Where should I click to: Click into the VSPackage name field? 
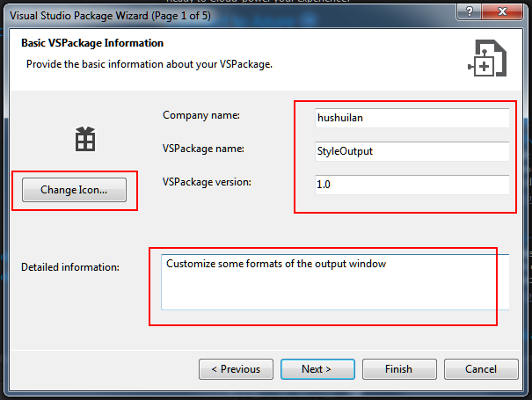pyautogui.click(x=412, y=151)
